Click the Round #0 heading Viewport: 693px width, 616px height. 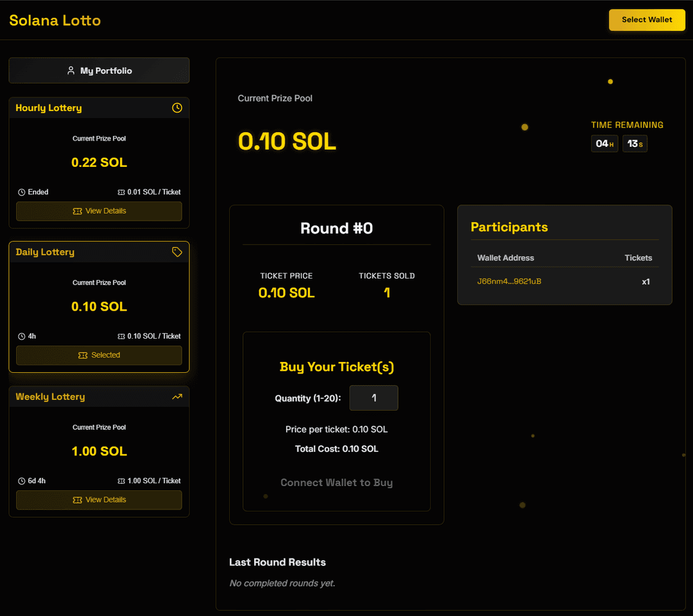click(x=336, y=228)
